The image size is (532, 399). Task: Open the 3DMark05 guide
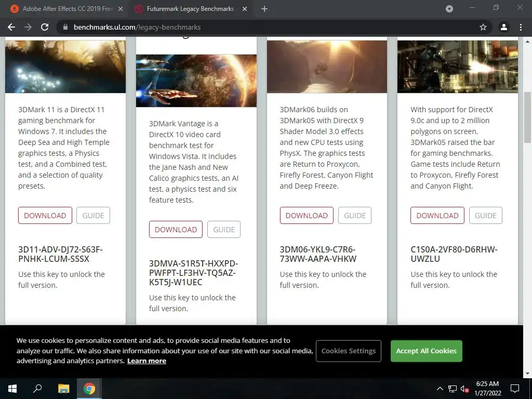click(486, 216)
